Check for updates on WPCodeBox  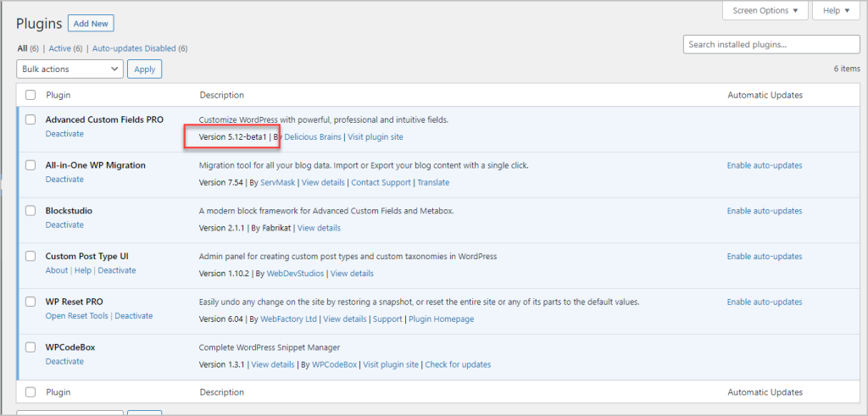[458, 364]
